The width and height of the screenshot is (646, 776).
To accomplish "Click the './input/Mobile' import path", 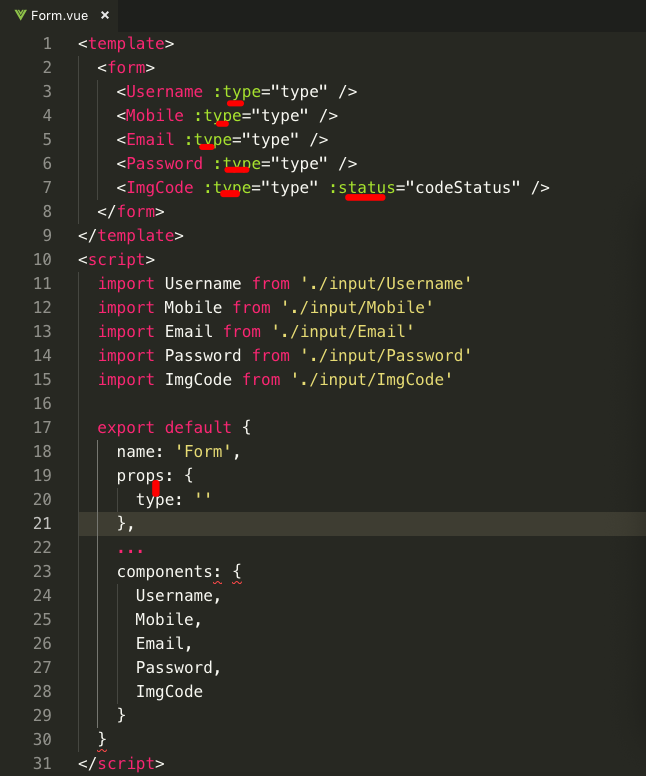I will coord(357,307).
